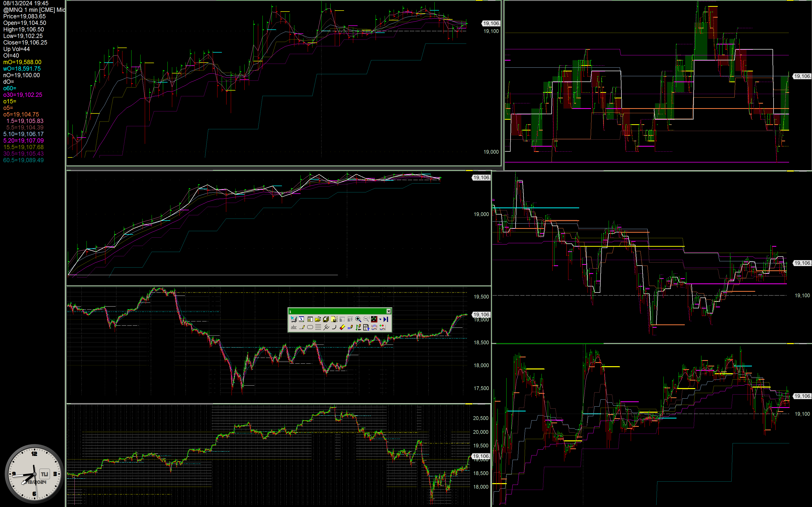Screen dimensions: 812x507
Task: Click the 19,106 price label top-left chart
Action: (x=491, y=23)
